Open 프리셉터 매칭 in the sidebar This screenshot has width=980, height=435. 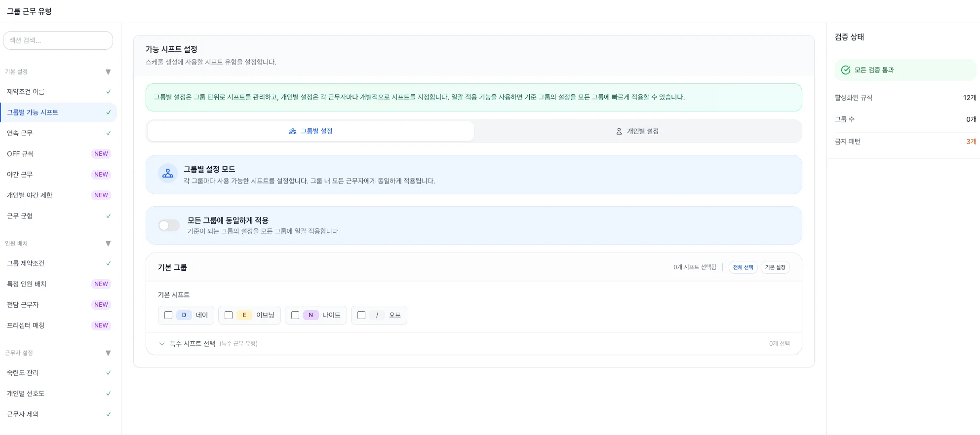pos(58,326)
